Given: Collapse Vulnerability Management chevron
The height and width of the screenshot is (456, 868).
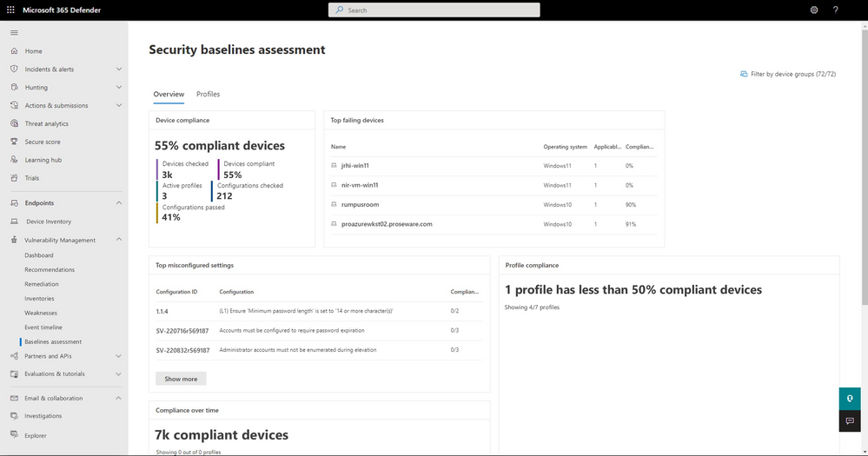Looking at the screenshot, I should coord(118,240).
